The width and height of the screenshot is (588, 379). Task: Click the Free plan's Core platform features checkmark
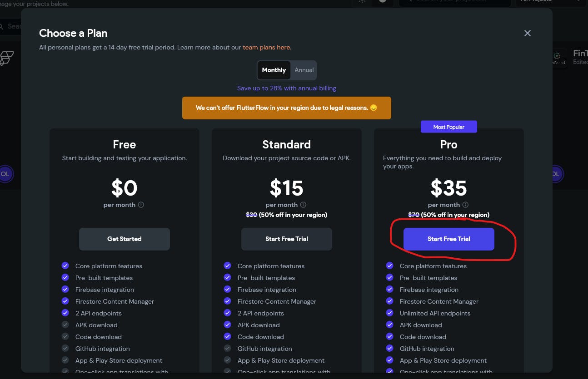65,266
